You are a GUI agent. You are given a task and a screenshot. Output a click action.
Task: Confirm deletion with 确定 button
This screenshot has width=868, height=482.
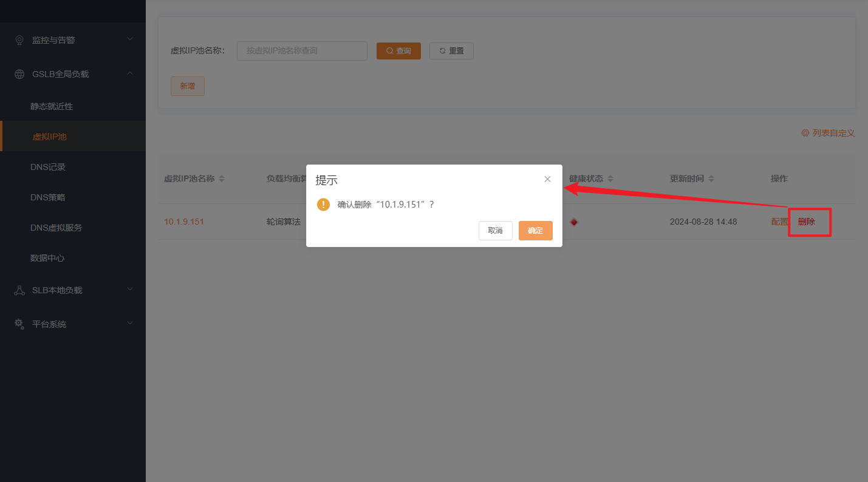point(535,231)
